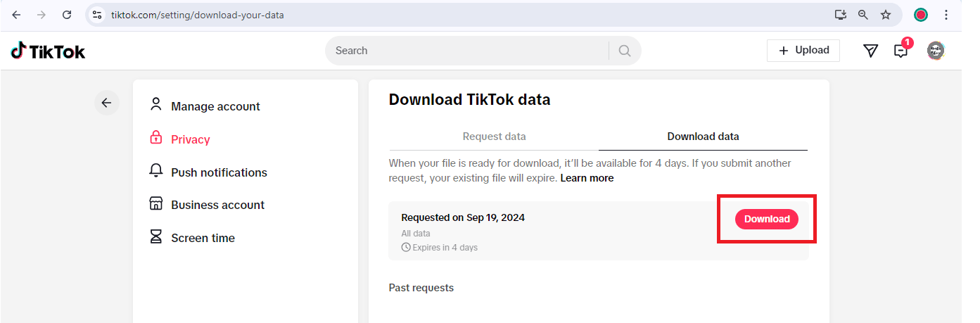
Task: Click the install app icon in address bar
Action: click(x=840, y=14)
